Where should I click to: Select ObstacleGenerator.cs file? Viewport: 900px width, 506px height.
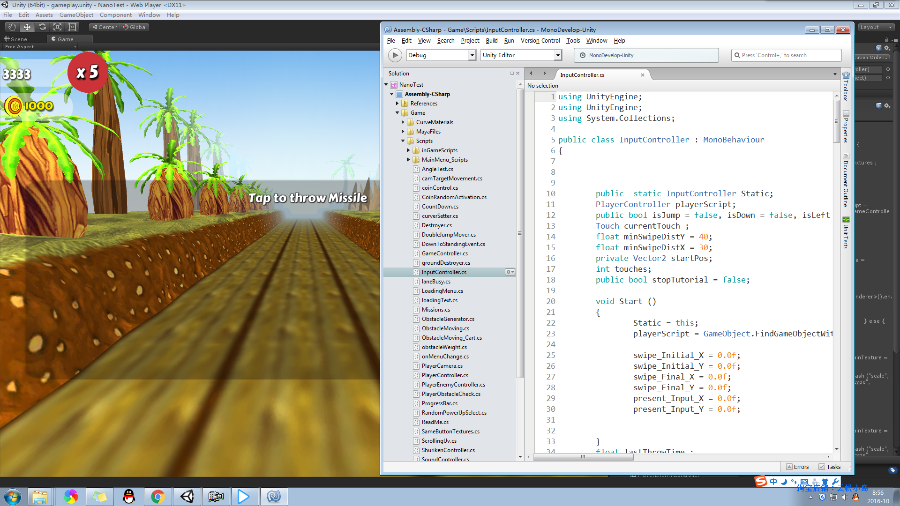tap(448, 319)
